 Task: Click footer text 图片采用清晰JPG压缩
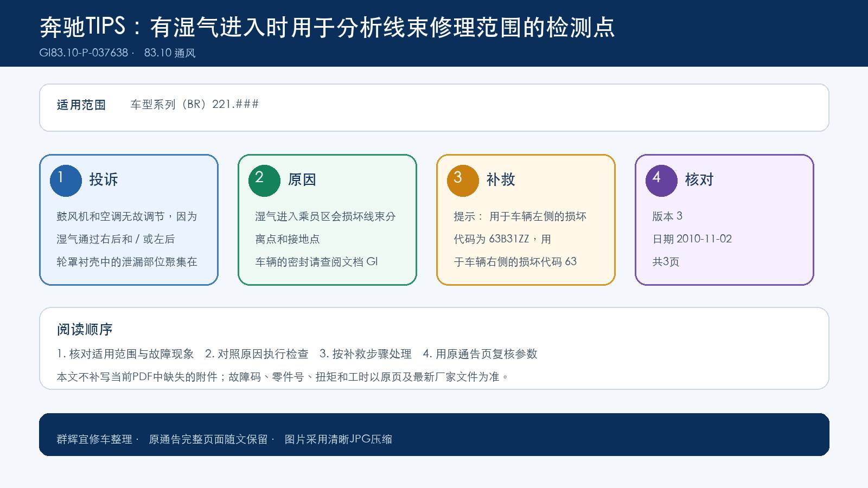(339, 439)
